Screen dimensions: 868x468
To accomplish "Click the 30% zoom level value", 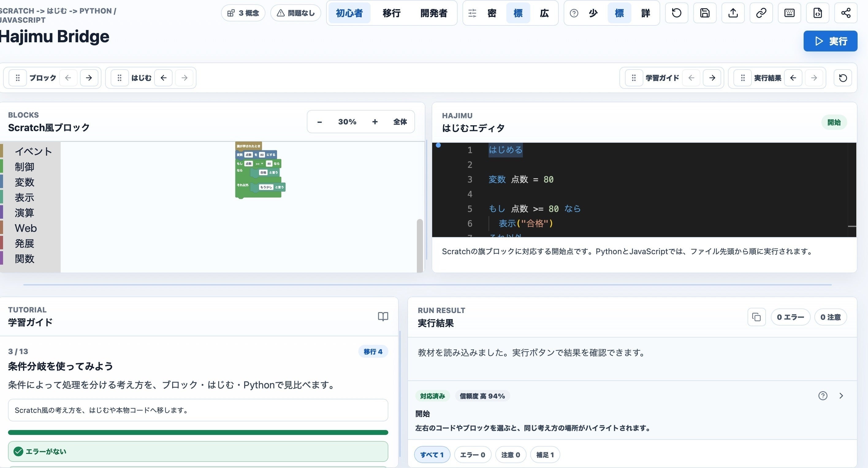I will [x=347, y=122].
